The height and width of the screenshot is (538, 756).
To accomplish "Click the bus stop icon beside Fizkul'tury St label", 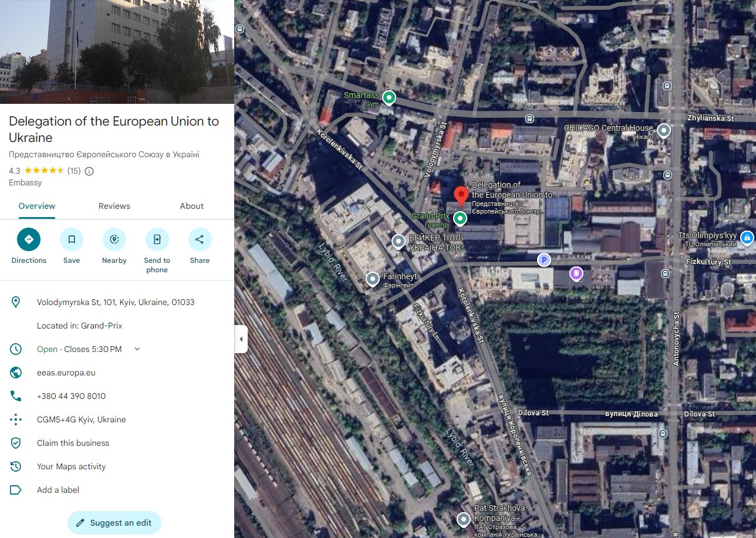I will 665,273.
